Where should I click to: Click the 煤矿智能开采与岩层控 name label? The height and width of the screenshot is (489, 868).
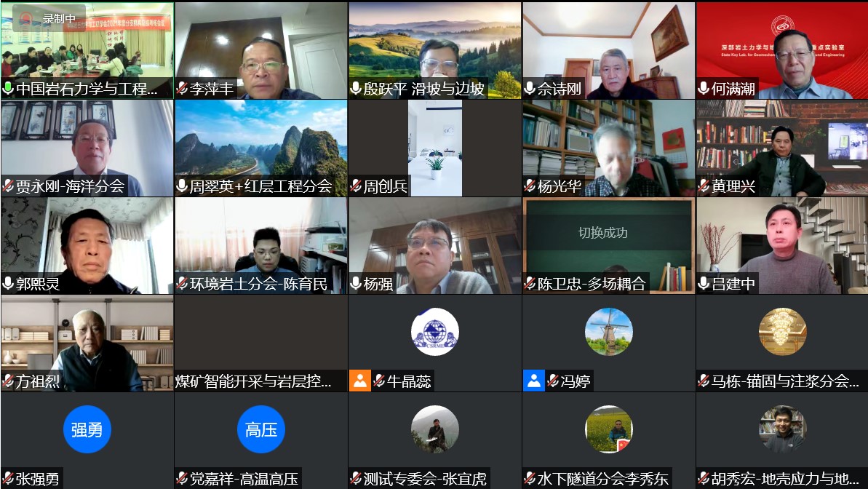pos(254,381)
